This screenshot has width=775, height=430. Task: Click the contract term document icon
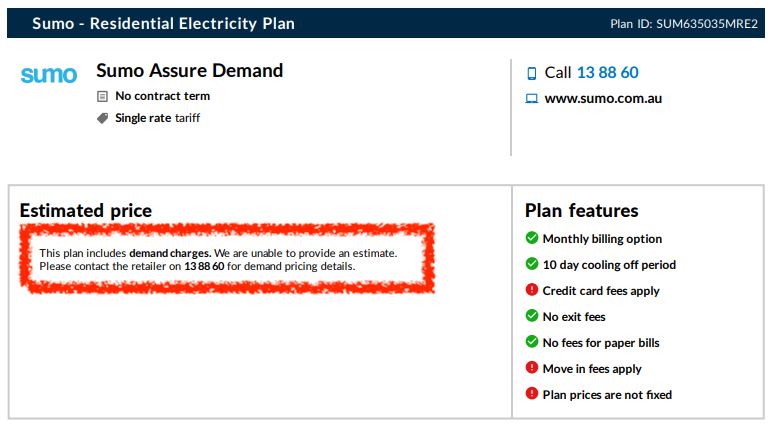(x=102, y=97)
